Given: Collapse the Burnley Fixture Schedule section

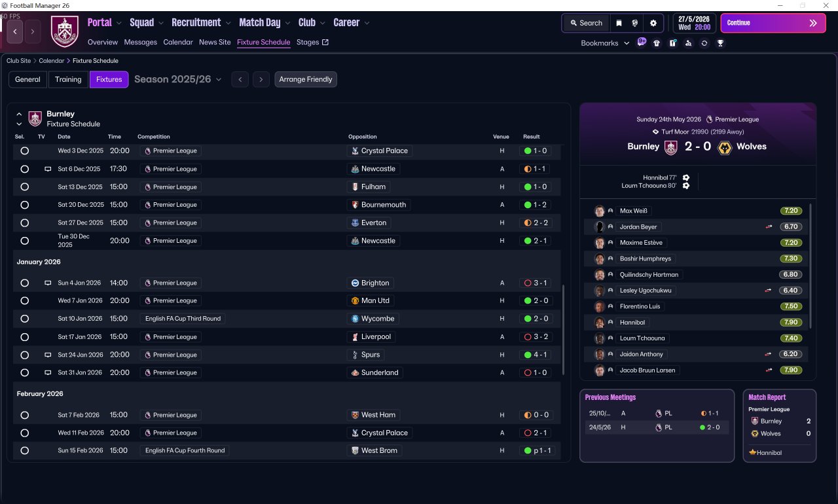Looking at the screenshot, I should click(19, 114).
